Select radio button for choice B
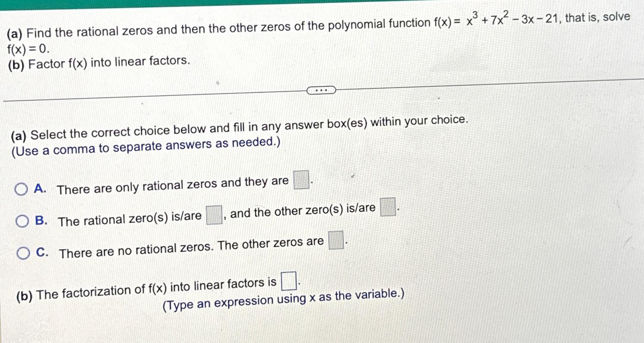Screen dimensions: 644x343 [x=21, y=220]
